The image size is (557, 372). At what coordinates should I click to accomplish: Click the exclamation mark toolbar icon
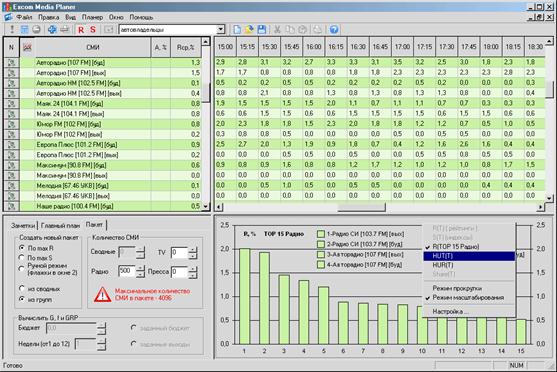12,29
